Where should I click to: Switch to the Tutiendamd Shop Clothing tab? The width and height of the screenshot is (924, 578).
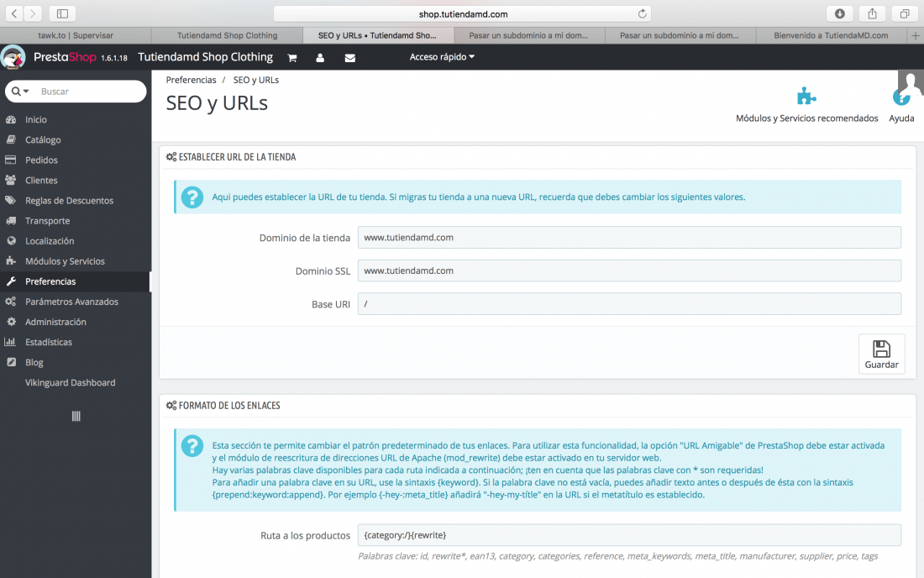pyautogui.click(x=227, y=35)
